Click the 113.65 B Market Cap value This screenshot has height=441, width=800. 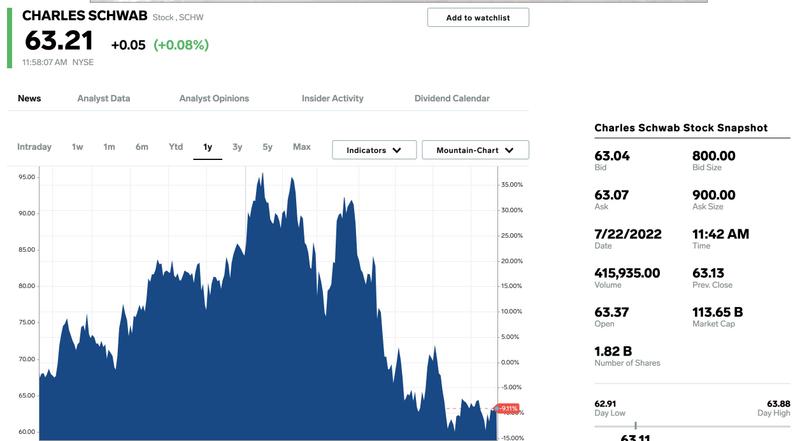[717, 312]
